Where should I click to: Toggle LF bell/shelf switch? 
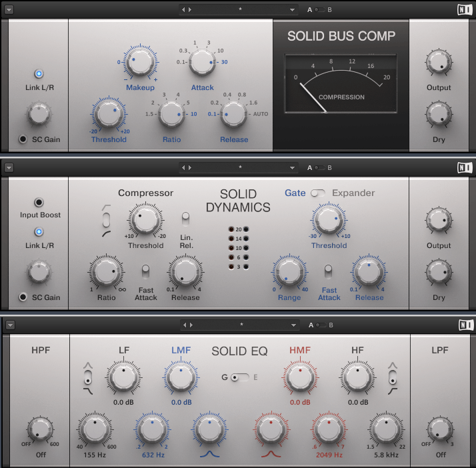tap(88, 377)
